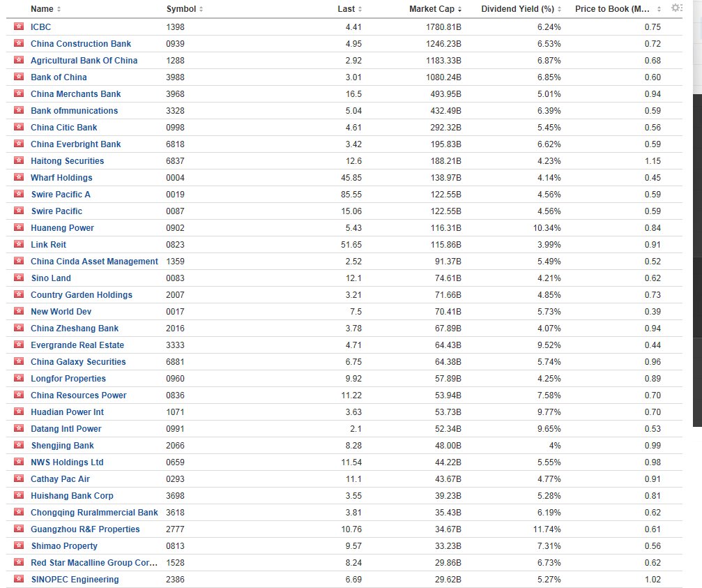
Task: Click the flag icon next to Datang Intl Power
Action: click(19, 428)
